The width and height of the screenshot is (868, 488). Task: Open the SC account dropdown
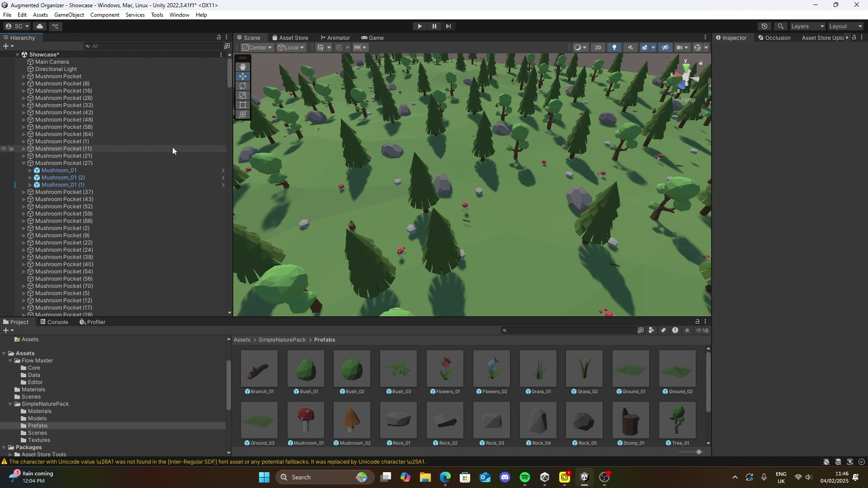tap(17, 26)
